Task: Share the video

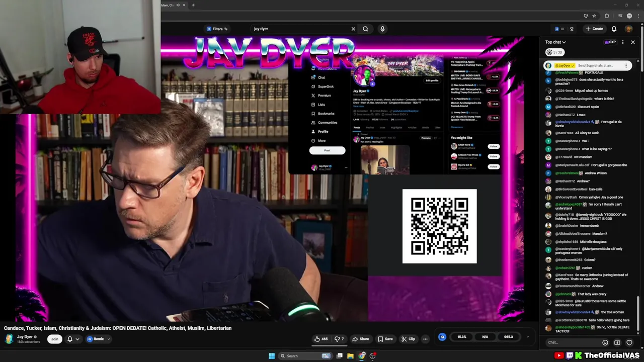Action: [360, 339]
